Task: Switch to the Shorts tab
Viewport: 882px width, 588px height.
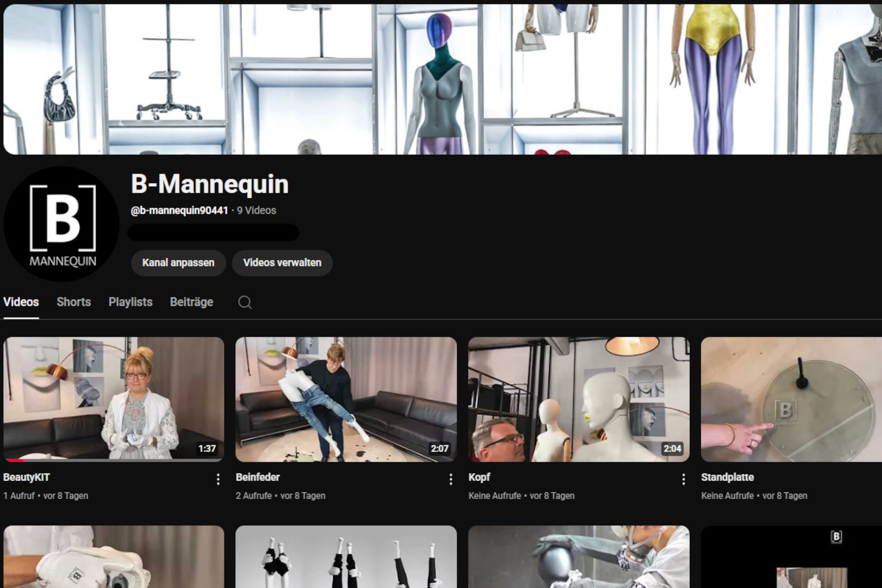Action: (x=74, y=302)
